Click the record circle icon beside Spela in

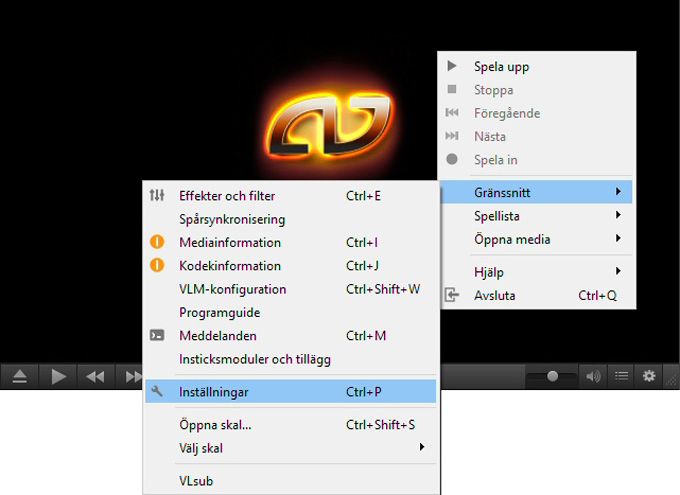[x=452, y=159]
